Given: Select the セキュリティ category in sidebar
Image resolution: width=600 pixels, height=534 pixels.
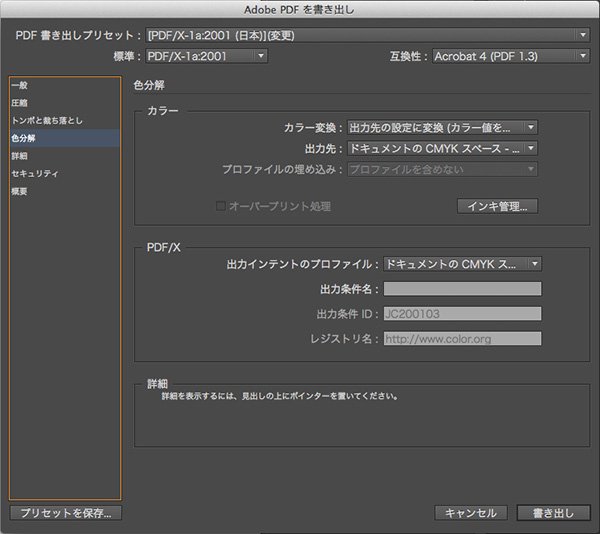Looking at the screenshot, I should 65,173.
